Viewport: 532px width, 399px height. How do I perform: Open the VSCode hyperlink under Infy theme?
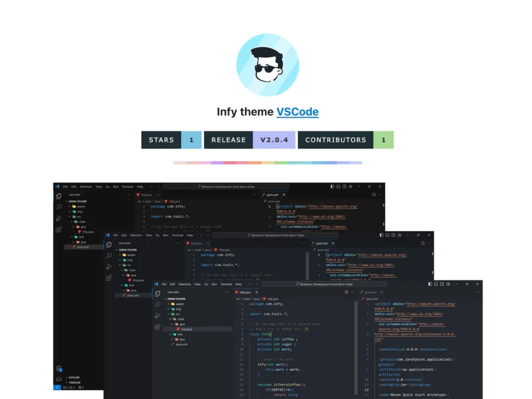297,112
